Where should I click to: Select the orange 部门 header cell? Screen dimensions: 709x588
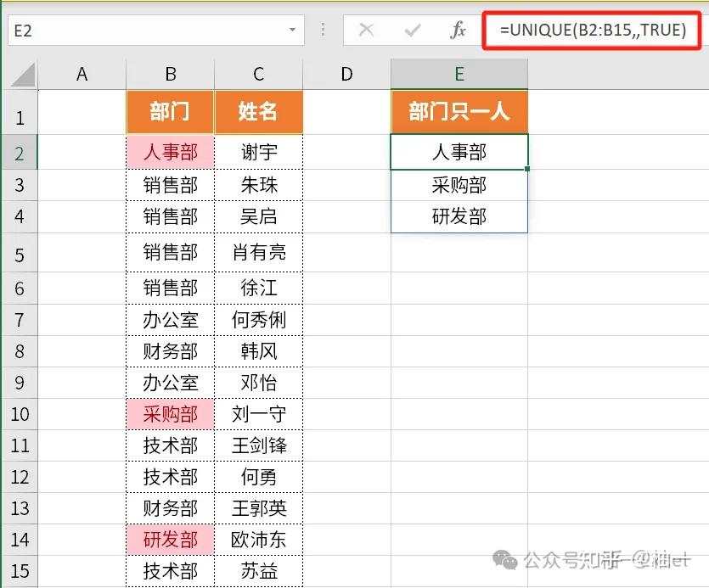(x=170, y=112)
